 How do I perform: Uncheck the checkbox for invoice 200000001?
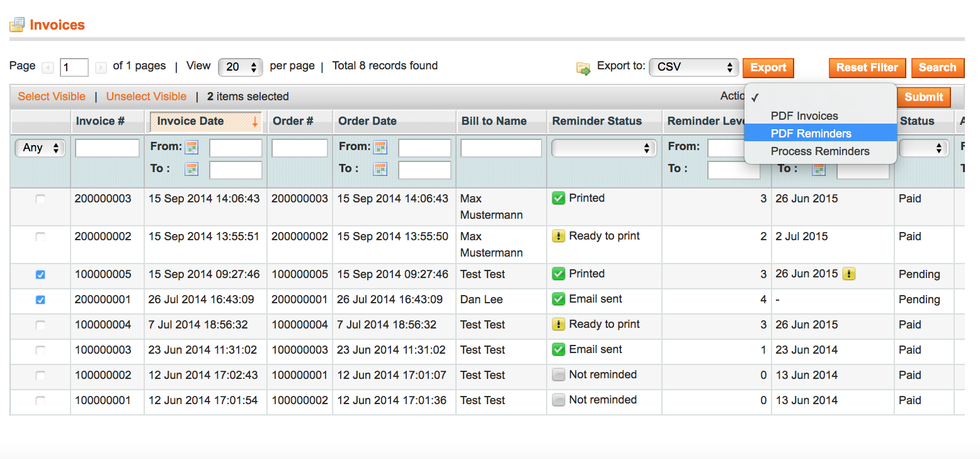point(40,300)
